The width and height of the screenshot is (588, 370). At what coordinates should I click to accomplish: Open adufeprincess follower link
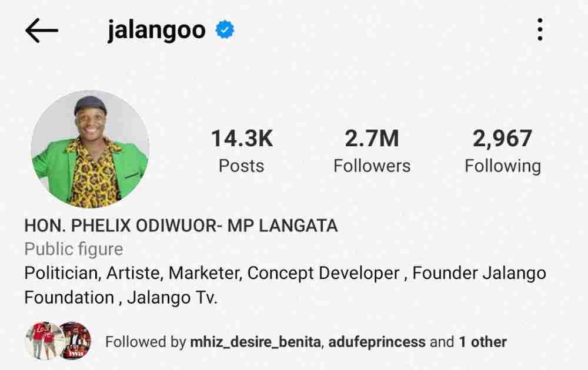tap(377, 342)
